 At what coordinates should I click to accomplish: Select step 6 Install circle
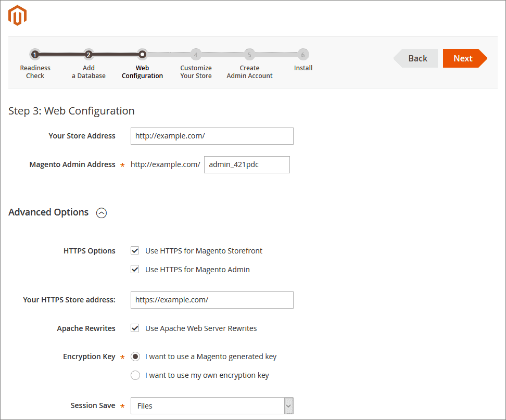point(303,55)
